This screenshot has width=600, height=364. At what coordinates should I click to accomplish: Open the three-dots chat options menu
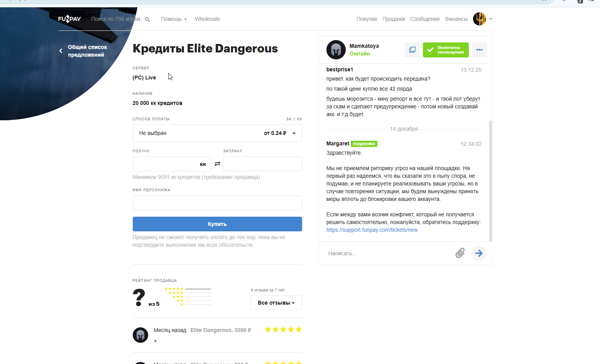(x=479, y=50)
